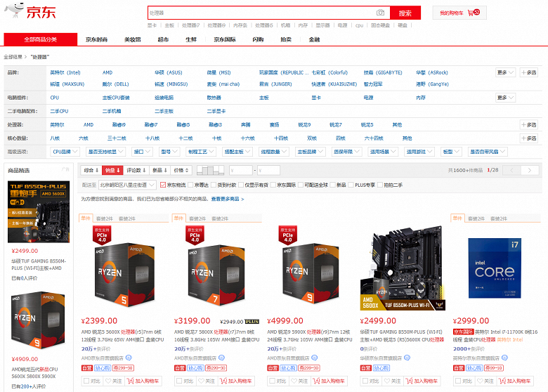Expand the 制程工艺 dropdown

coord(201,152)
